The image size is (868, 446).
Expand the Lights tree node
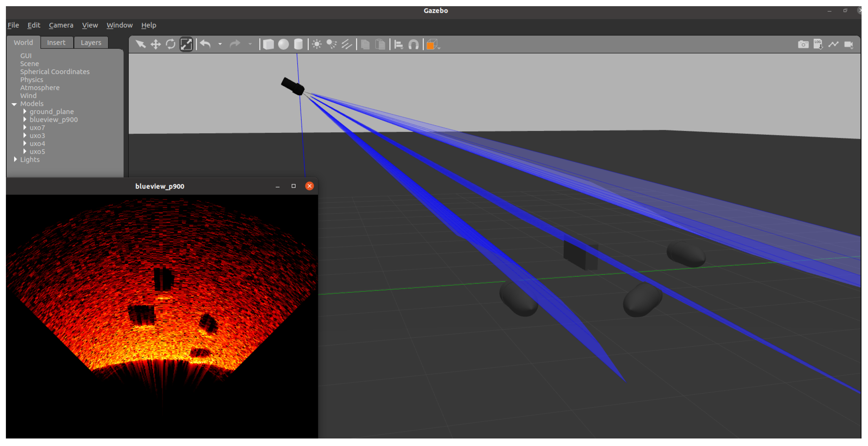coord(15,159)
